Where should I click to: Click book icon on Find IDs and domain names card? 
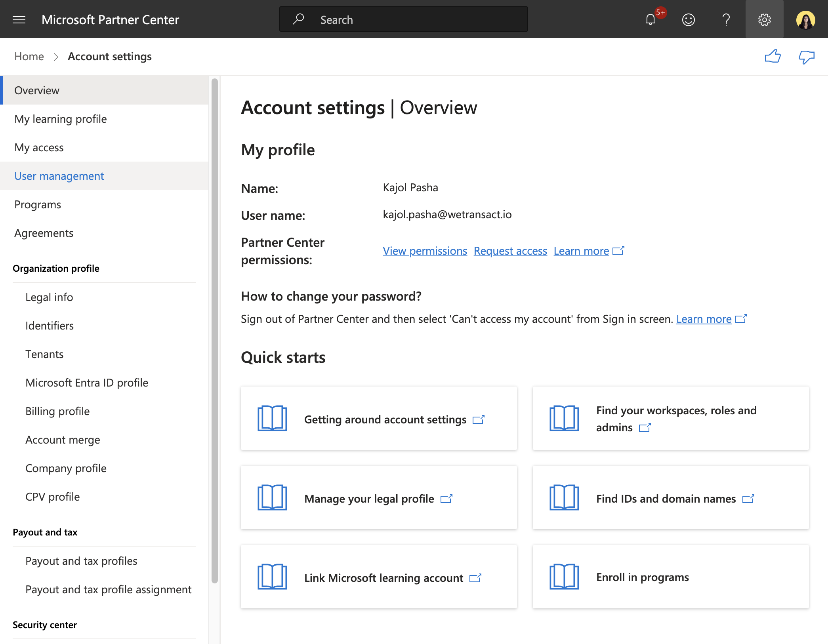pos(564,497)
